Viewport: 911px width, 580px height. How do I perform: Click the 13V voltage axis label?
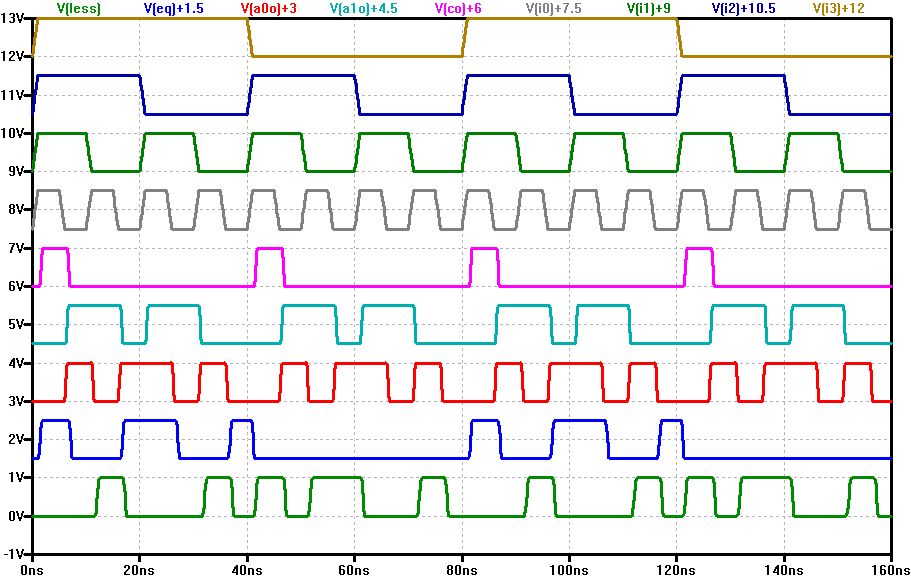tap(15, 19)
